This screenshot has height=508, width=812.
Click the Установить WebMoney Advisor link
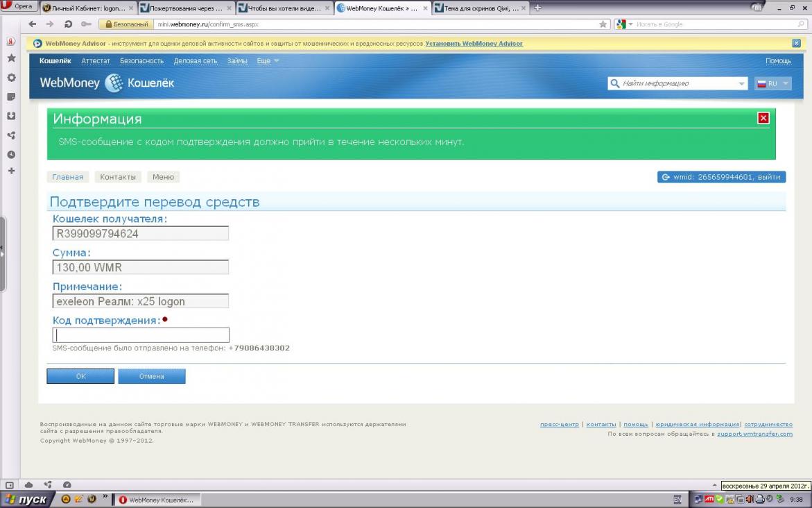click(474, 44)
